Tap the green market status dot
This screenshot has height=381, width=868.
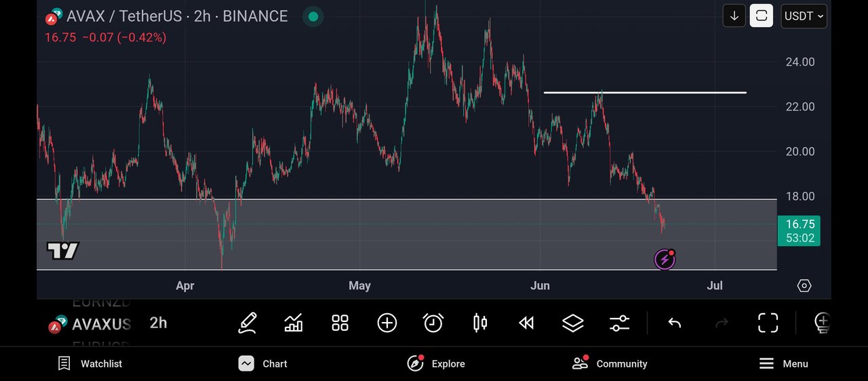[x=312, y=16]
